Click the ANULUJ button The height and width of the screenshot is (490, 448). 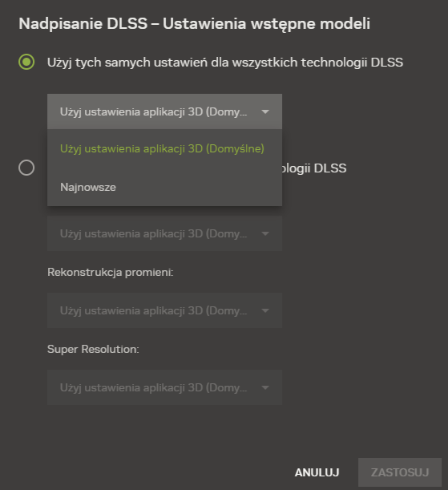coord(317,472)
